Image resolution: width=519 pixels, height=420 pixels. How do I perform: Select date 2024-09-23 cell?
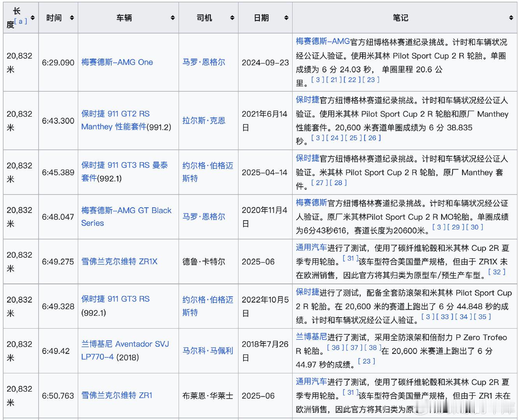tap(265, 62)
